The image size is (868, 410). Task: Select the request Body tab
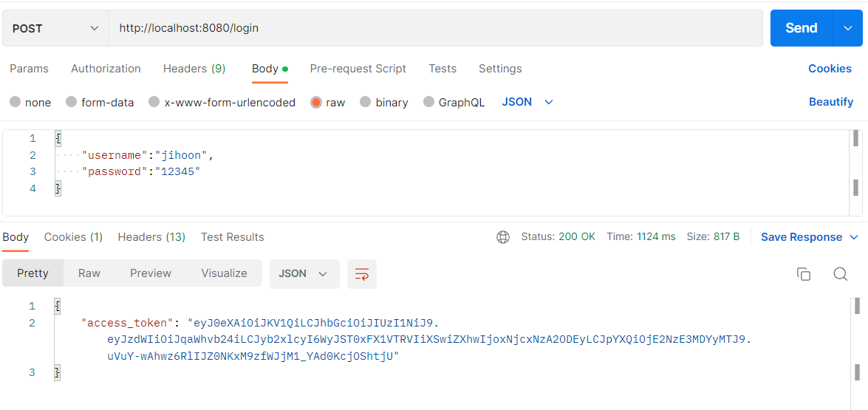coord(270,69)
